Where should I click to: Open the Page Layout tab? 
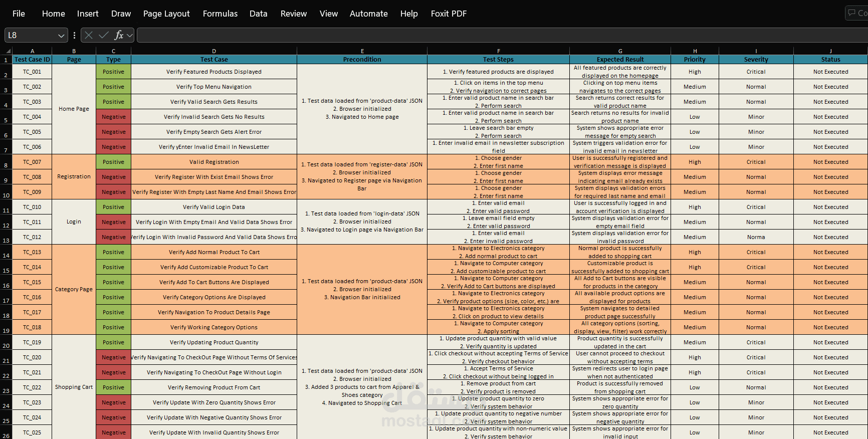[166, 14]
